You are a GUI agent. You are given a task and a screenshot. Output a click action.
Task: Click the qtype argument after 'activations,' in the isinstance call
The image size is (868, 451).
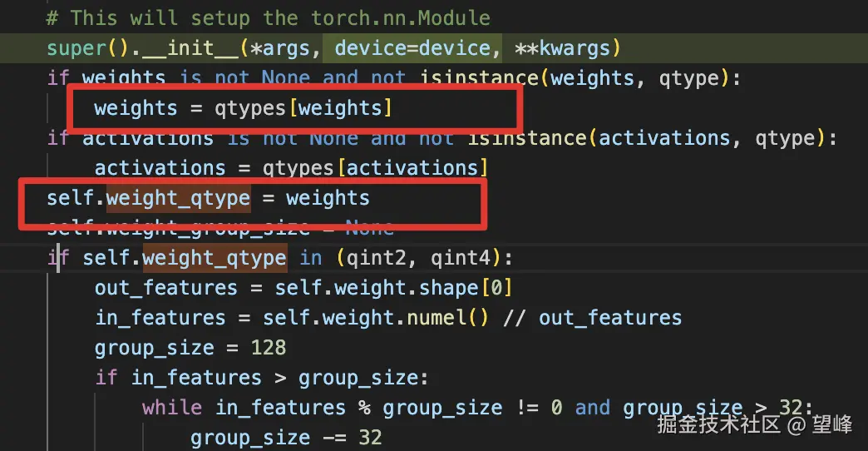pyautogui.click(x=785, y=138)
